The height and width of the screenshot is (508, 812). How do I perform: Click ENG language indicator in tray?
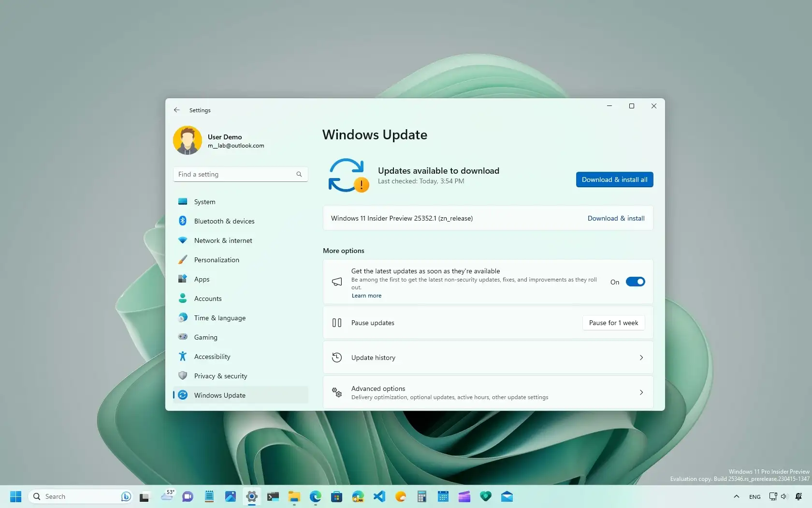click(x=754, y=497)
